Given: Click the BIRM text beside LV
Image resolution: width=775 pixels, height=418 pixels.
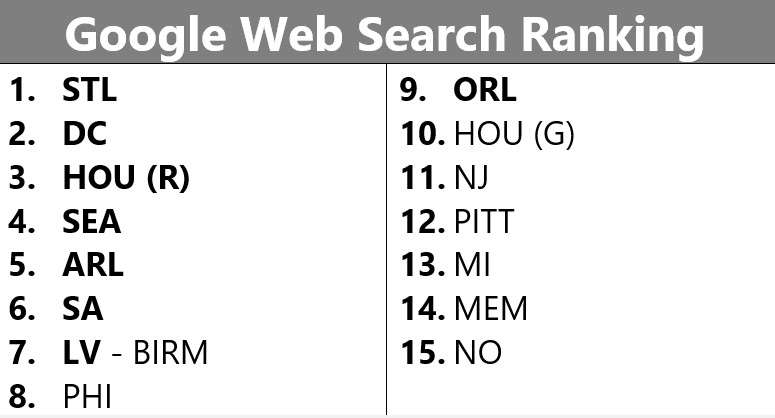Looking at the screenshot, I should pos(171,352).
